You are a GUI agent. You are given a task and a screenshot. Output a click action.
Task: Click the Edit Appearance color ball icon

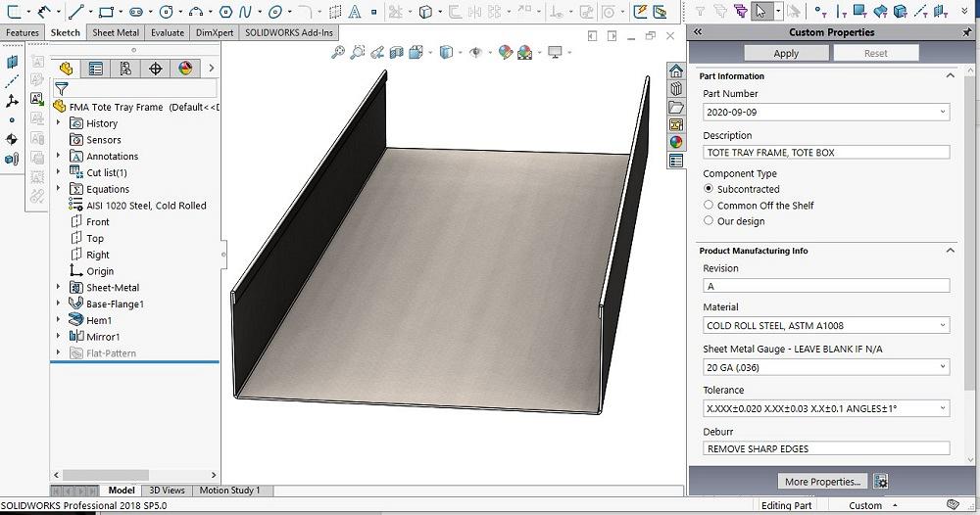505,53
